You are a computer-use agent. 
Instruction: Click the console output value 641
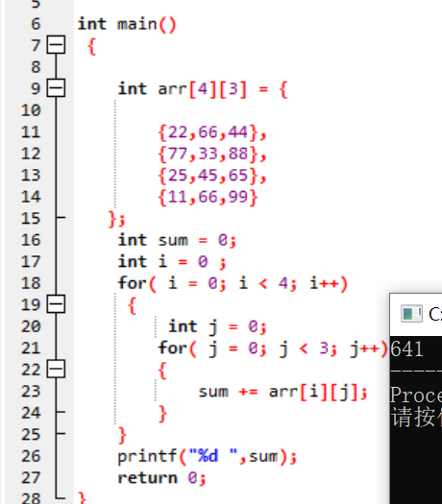pyautogui.click(x=406, y=349)
